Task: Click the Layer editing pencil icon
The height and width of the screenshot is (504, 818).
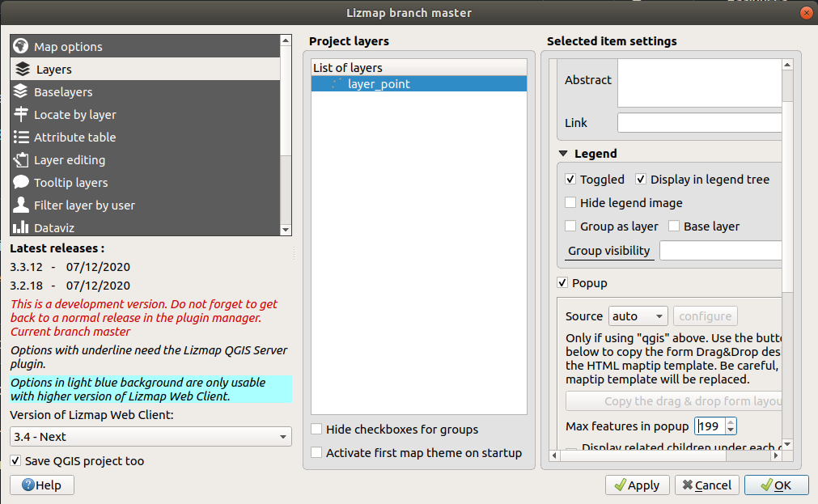Action: coord(21,159)
